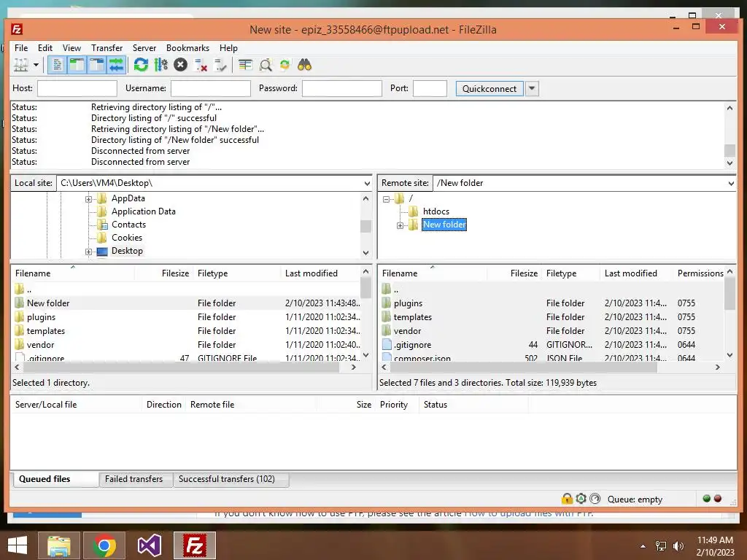
Task: Sort remote files by Filesize column
Action: coord(514,273)
